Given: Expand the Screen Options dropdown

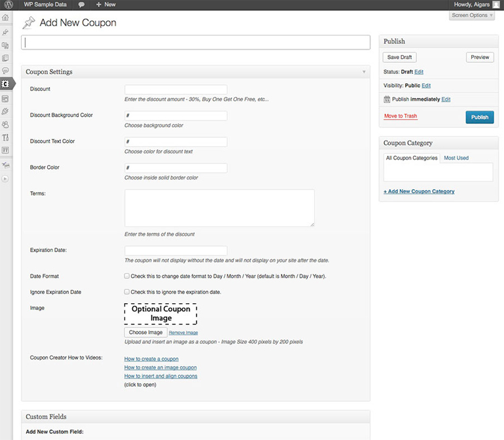Looking at the screenshot, I should click(472, 15).
